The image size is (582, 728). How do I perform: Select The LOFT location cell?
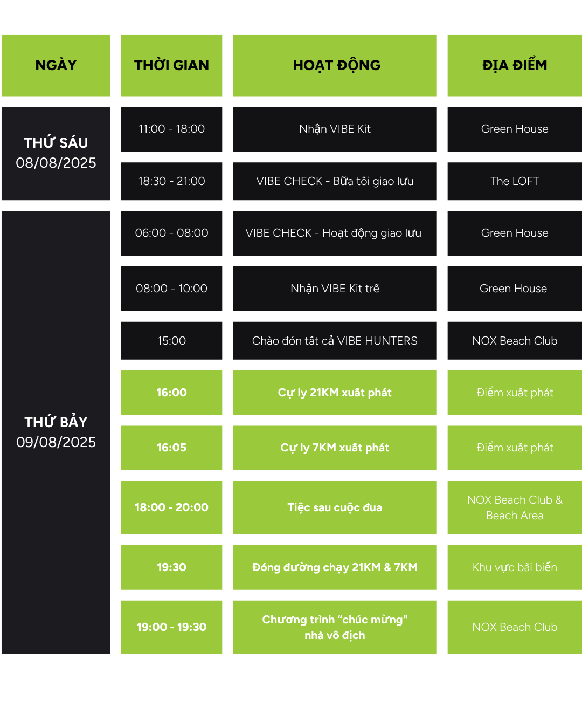click(x=515, y=181)
